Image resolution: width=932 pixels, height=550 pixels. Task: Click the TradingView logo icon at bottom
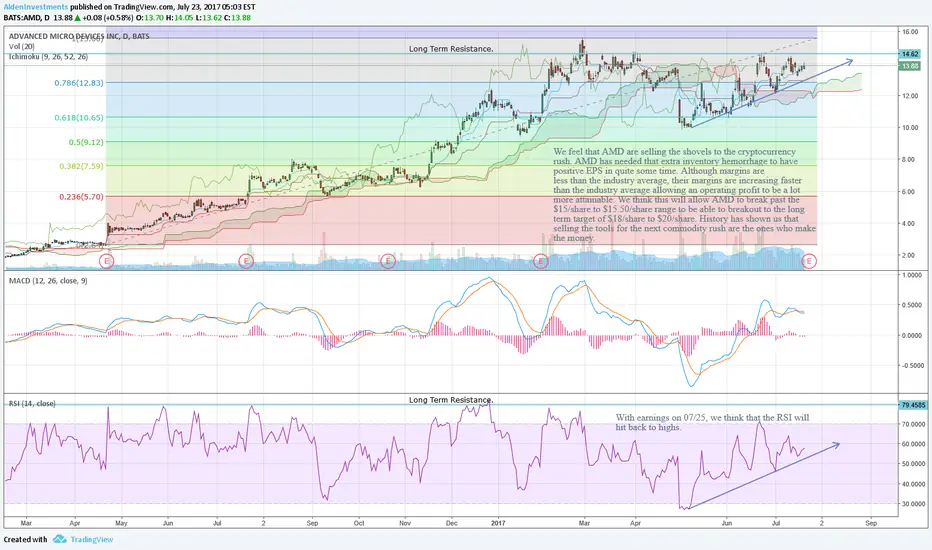pos(59,539)
